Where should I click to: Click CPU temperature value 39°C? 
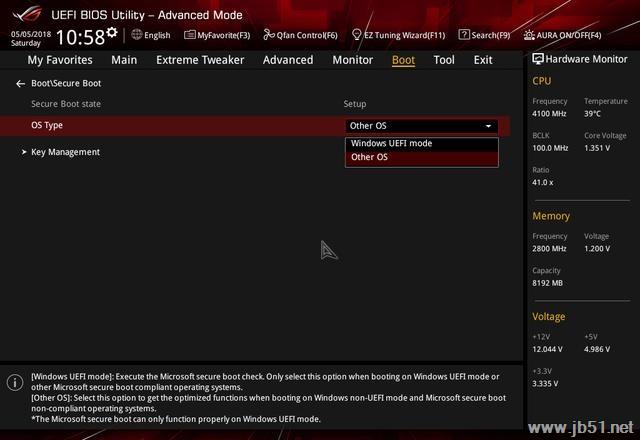[x=592, y=114]
